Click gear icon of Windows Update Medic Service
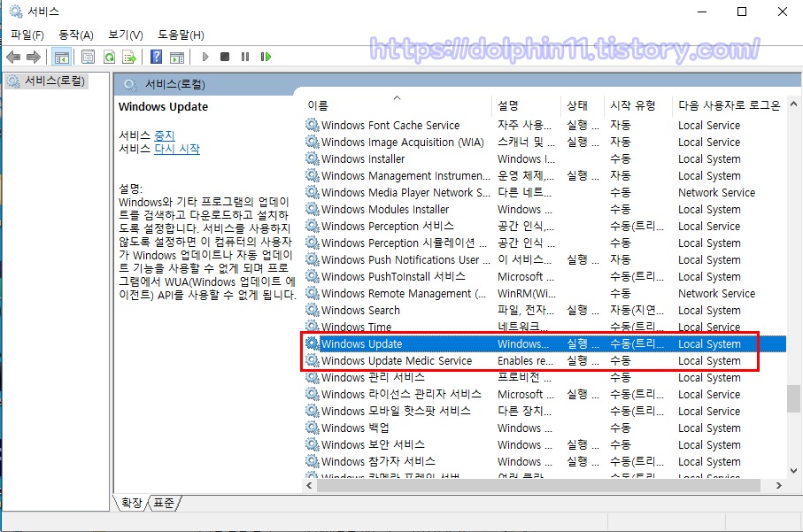The height and width of the screenshot is (532, 803). (x=313, y=360)
